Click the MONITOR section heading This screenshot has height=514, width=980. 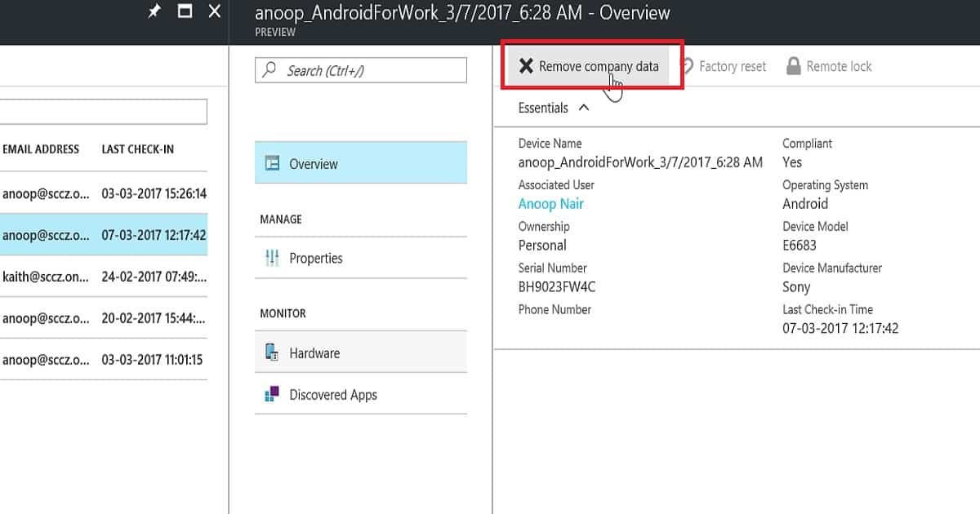283,313
